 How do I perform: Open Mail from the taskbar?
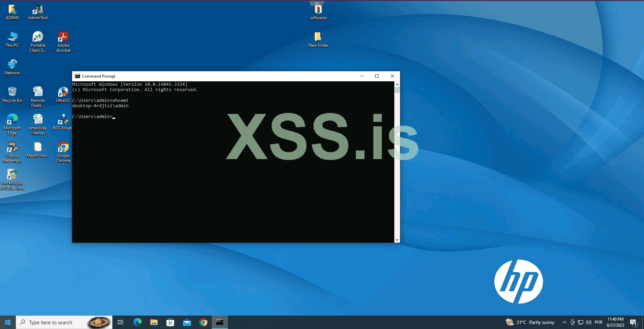[x=187, y=322]
